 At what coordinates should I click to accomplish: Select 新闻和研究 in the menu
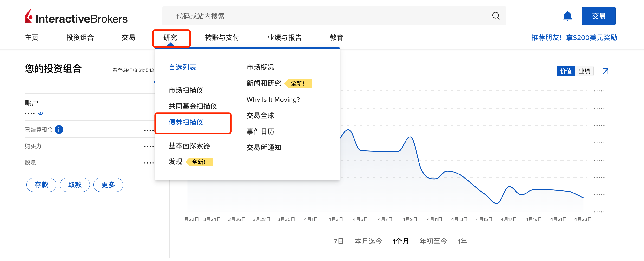264,83
